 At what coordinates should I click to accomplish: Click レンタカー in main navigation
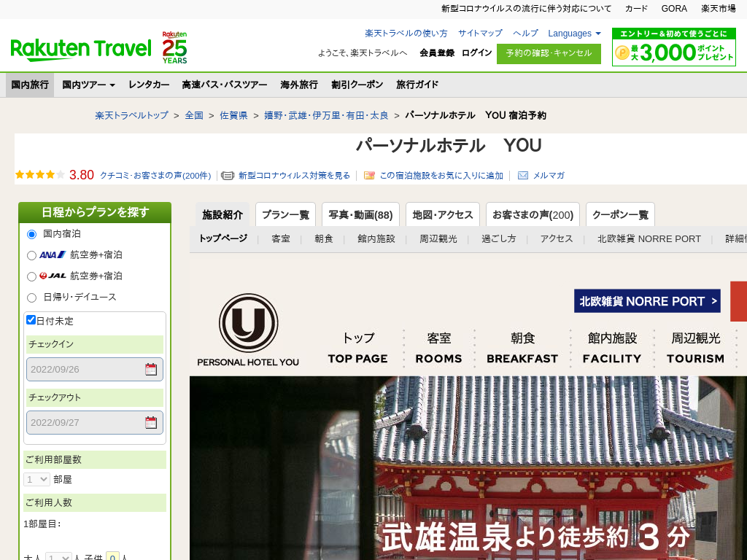coord(149,85)
